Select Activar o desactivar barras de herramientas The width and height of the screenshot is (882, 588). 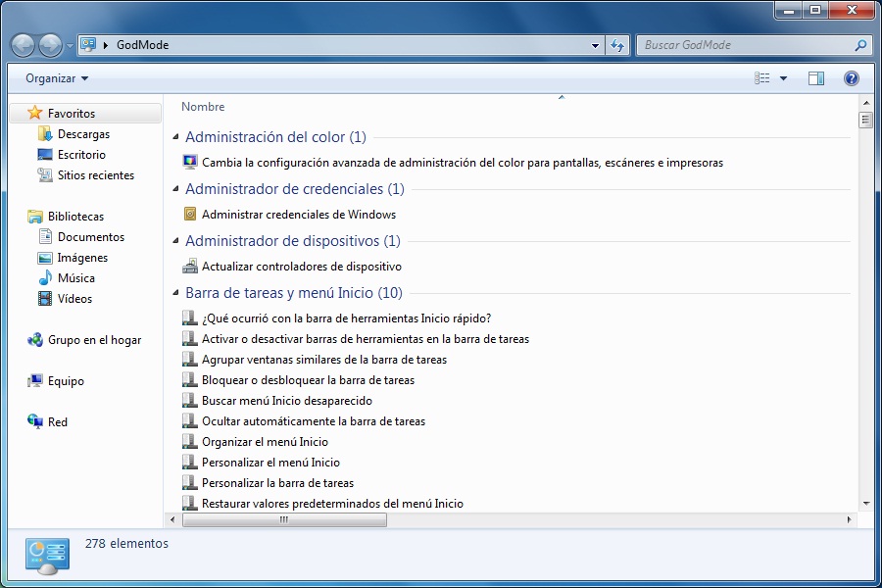[366, 339]
